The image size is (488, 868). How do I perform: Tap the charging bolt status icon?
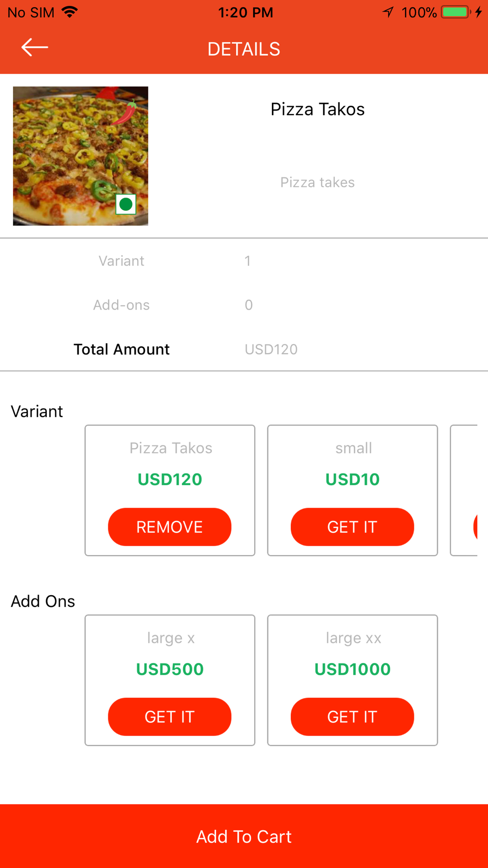(x=479, y=12)
